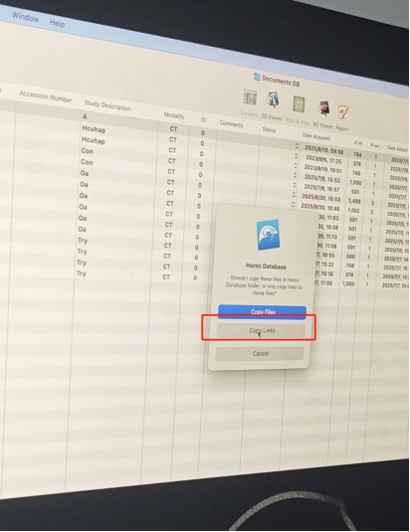The image size is (410, 532).
Task: Sort by the Status column header
Action: click(x=269, y=129)
